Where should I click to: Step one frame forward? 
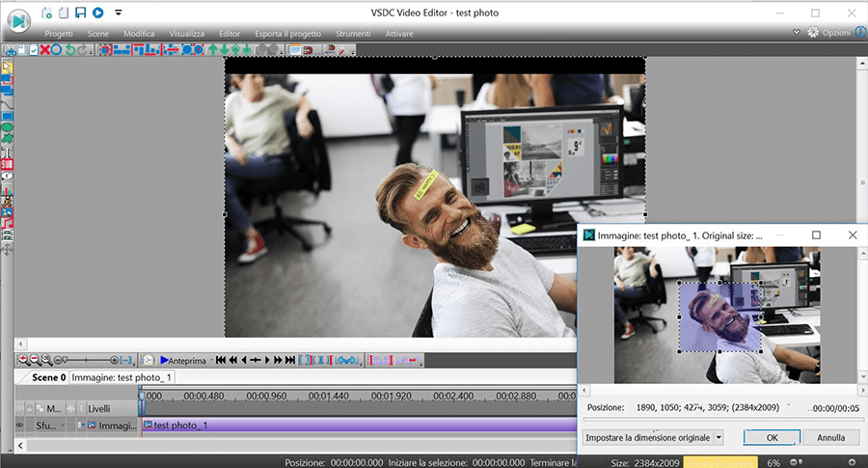pos(267,360)
